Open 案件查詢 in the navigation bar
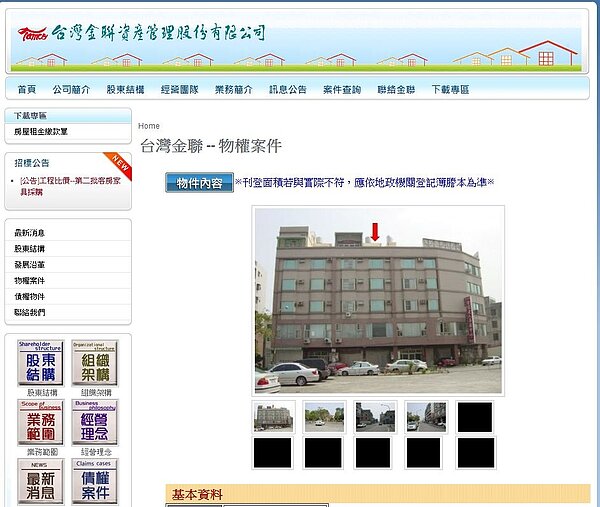Viewport: 600px width, 507px height. 342,90
